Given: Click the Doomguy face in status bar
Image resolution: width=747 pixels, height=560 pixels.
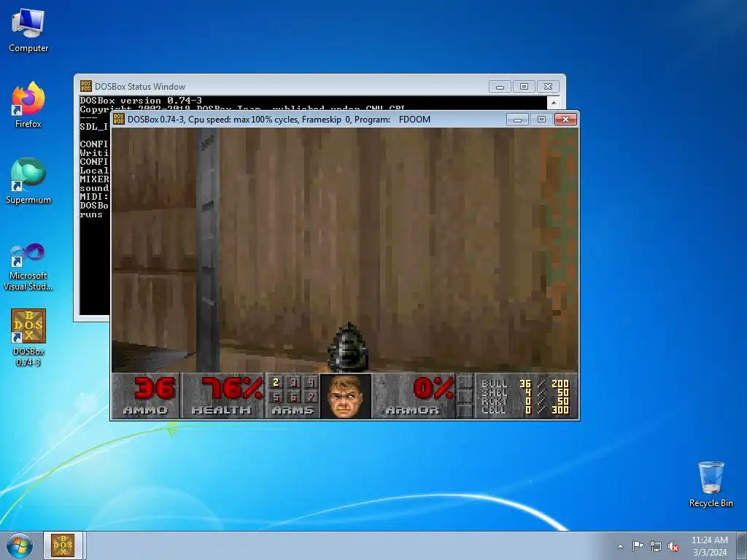Looking at the screenshot, I should point(346,396).
